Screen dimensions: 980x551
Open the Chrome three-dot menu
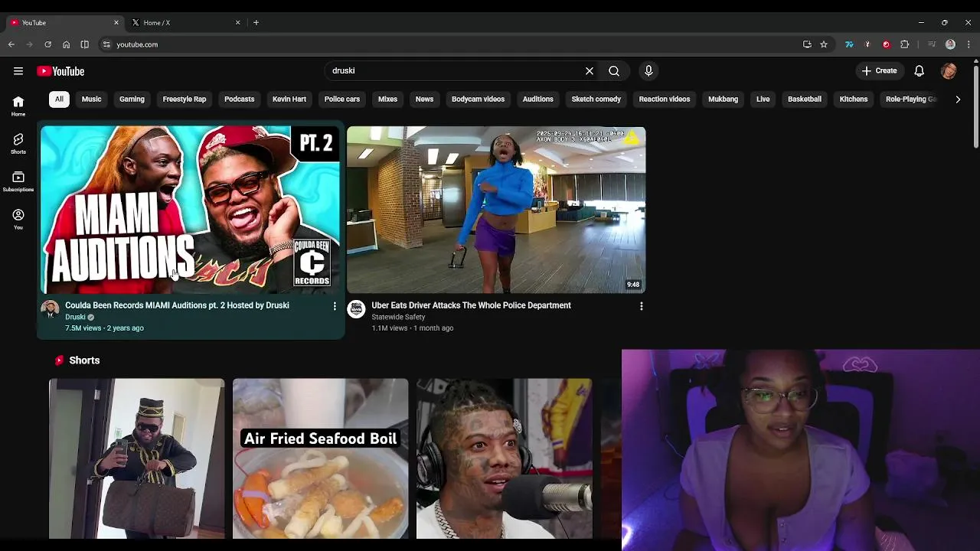point(969,44)
